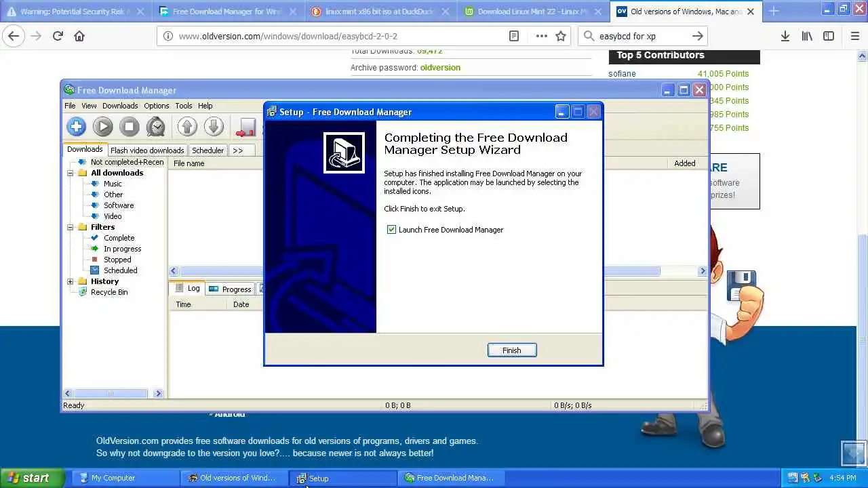
Task: Click My Computer taskbar button
Action: point(125,478)
